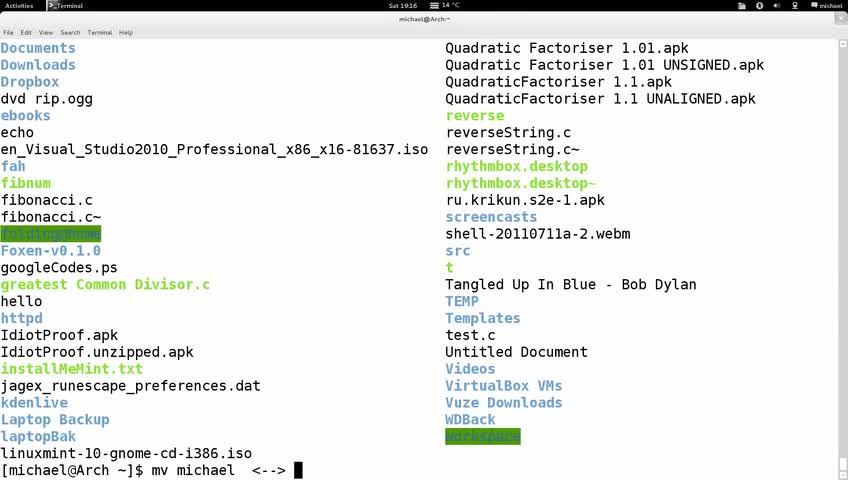Click the VirtualBox VMs directory name
Image resolution: width=848 pixels, height=480 pixels.
click(x=504, y=386)
